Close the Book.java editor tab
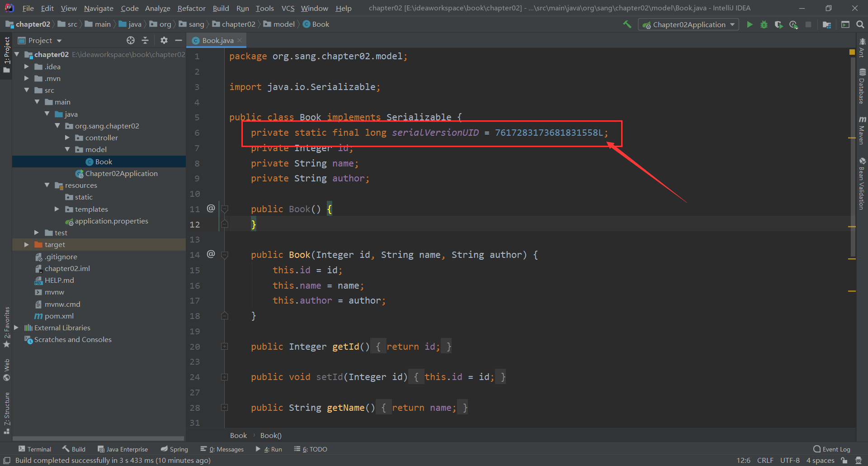The width and height of the screenshot is (868, 466). click(x=240, y=40)
